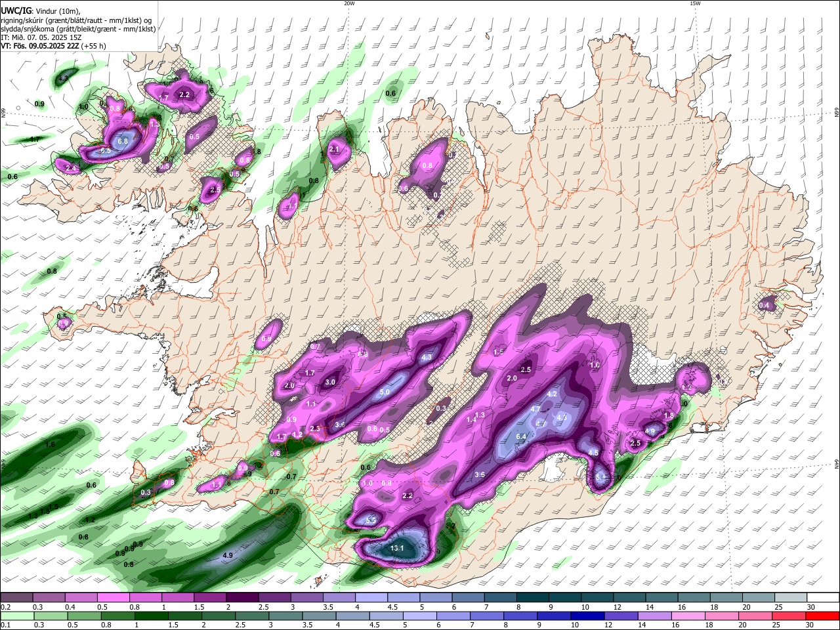Image resolution: width=840 pixels, height=630 pixels.
Task: Select the 5.0 value in the highlands
Action: click(385, 392)
